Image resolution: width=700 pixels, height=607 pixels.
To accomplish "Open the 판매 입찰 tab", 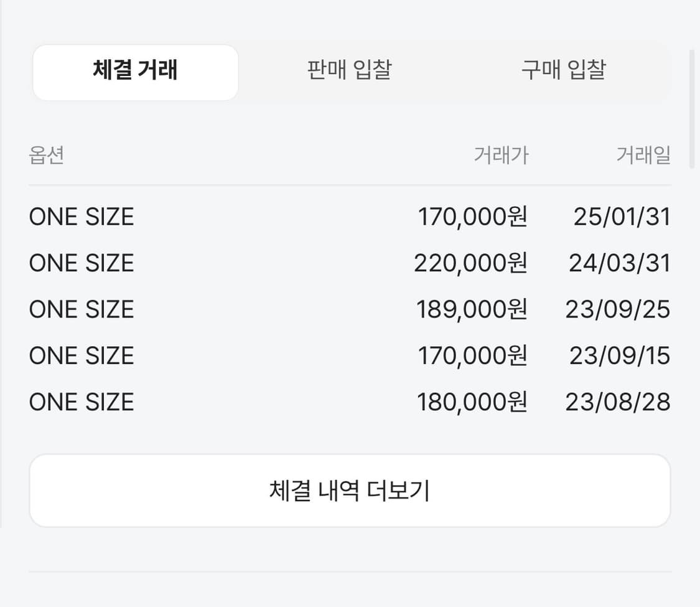I will [349, 70].
